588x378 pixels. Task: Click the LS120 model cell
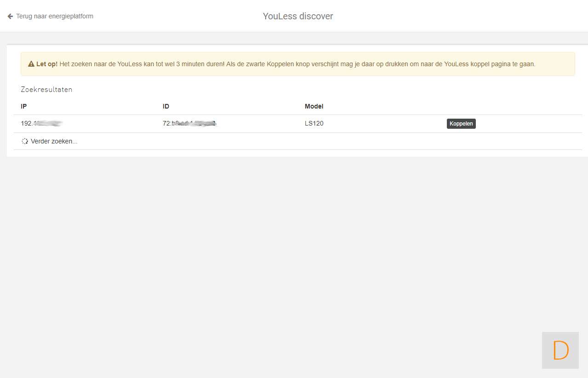click(x=314, y=123)
